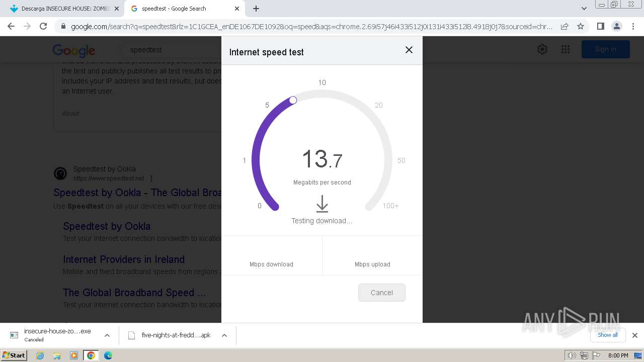Close the Internet speed test dialog
The image size is (644, 362).
click(409, 50)
